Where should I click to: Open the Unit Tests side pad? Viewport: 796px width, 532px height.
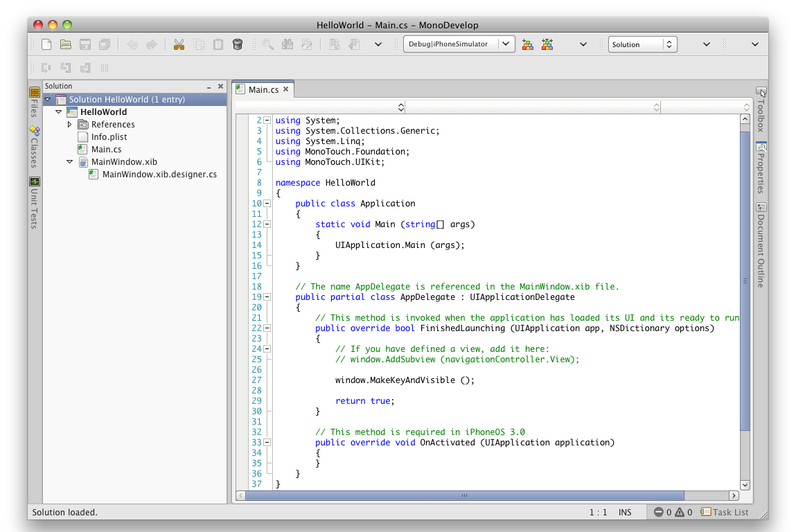point(34,202)
